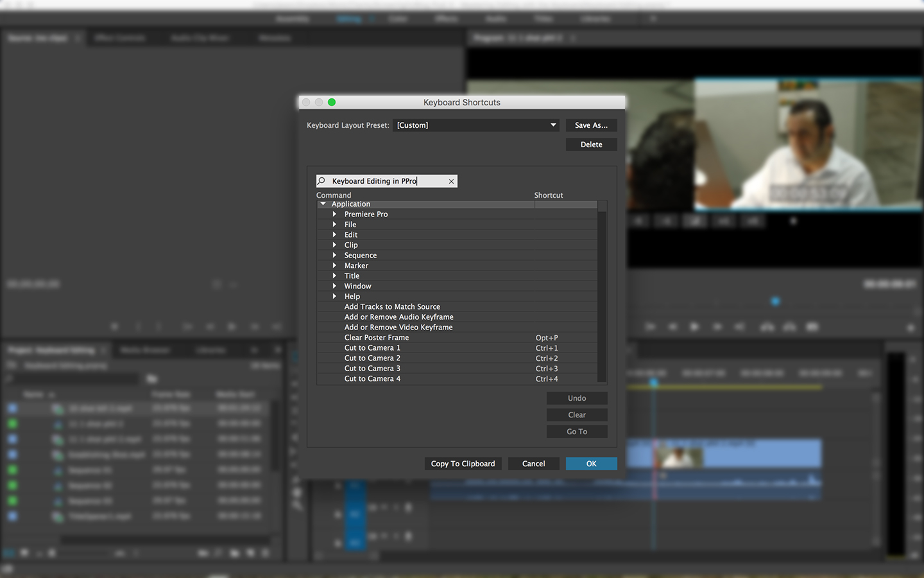Click Copy To Clipboard

(x=463, y=464)
